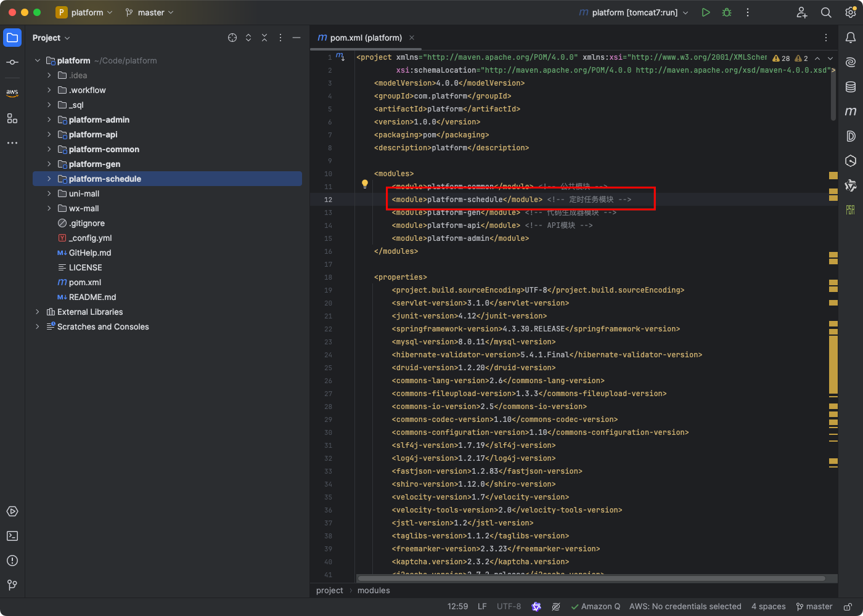Expand Scratches and Consoles node

(x=38, y=326)
